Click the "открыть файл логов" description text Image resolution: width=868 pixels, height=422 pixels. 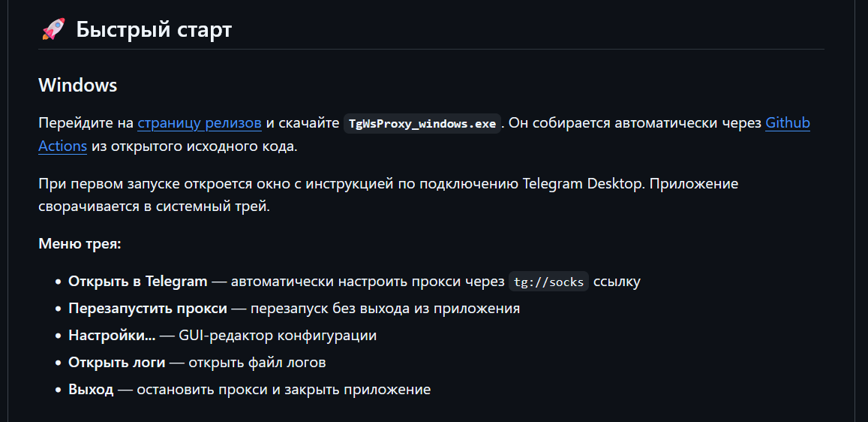click(257, 363)
